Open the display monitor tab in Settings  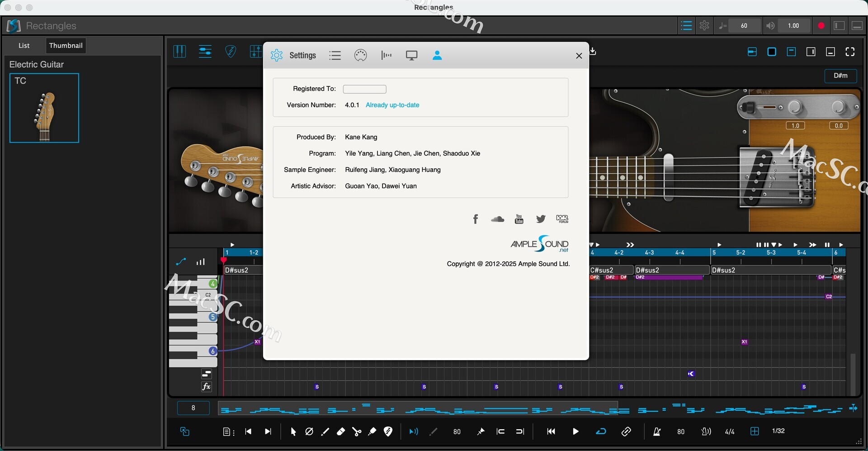[411, 56]
